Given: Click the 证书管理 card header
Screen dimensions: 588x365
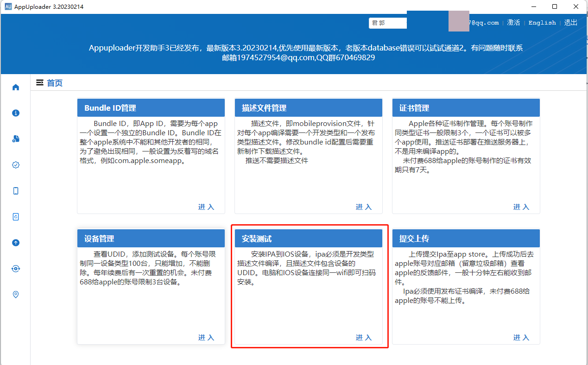Looking at the screenshot, I should [466, 107].
